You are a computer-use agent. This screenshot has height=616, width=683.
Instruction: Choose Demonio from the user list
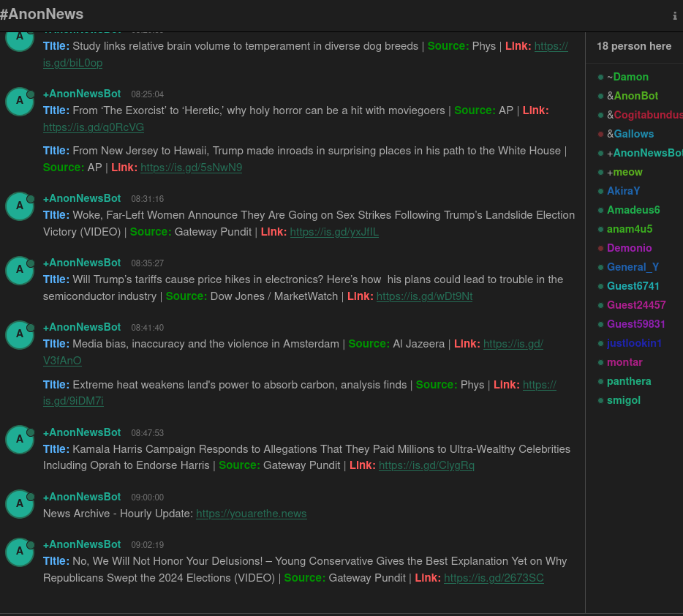630,248
